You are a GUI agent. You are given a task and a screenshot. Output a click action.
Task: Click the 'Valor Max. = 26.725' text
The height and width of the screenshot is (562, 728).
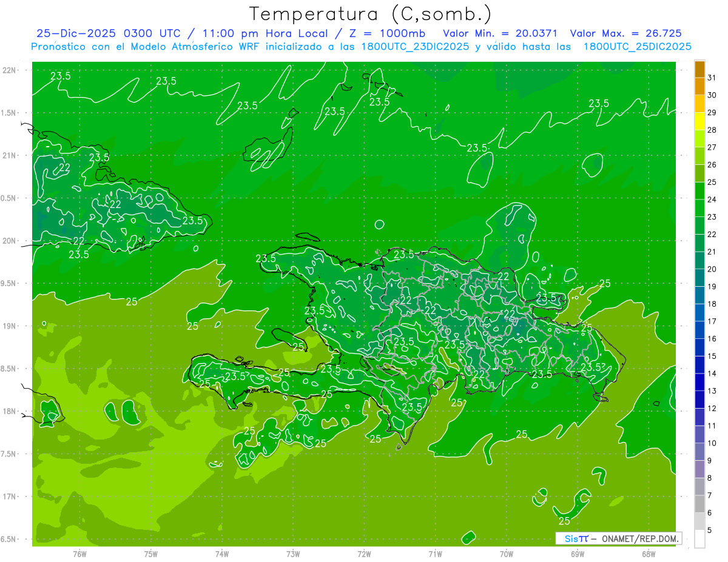coord(625,33)
